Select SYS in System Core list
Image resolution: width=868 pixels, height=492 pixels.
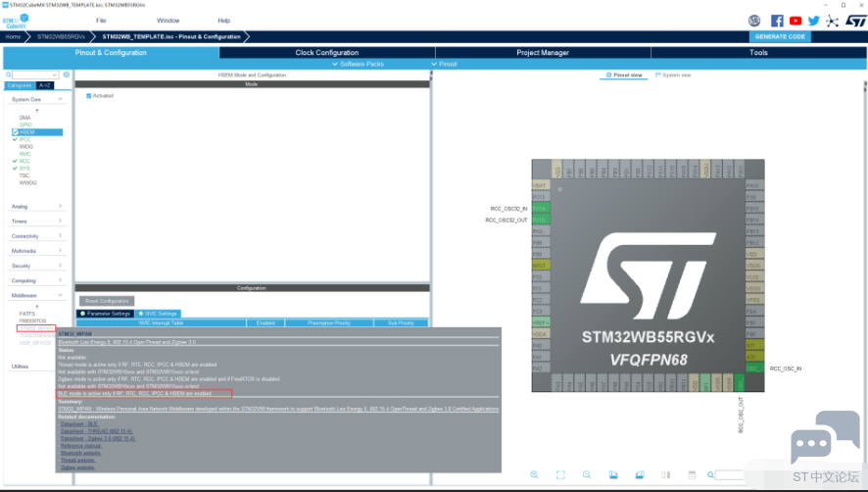24,169
